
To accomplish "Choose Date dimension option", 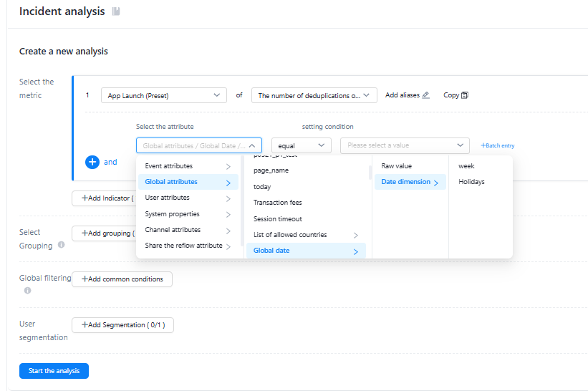I will coord(410,182).
